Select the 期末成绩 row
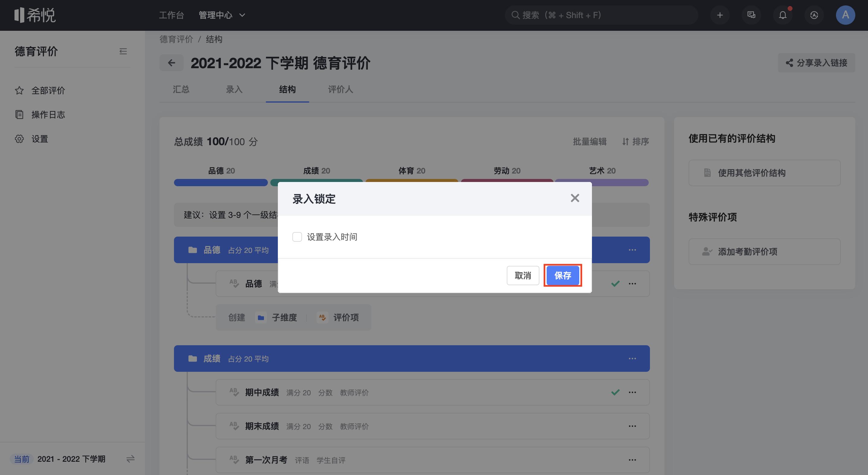Screen dimensions: 868x475 pyautogui.click(x=432, y=426)
